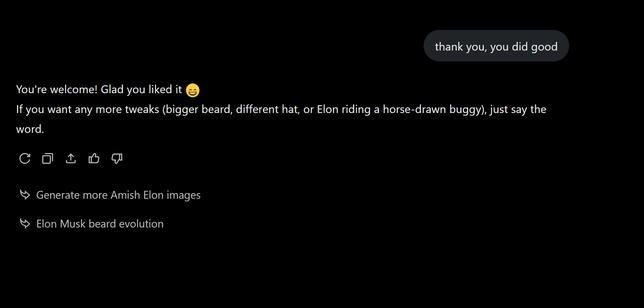The height and width of the screenshot is (308, 644).
Task: Click the "thank you, you did good" message bubble
Action: 496,46
